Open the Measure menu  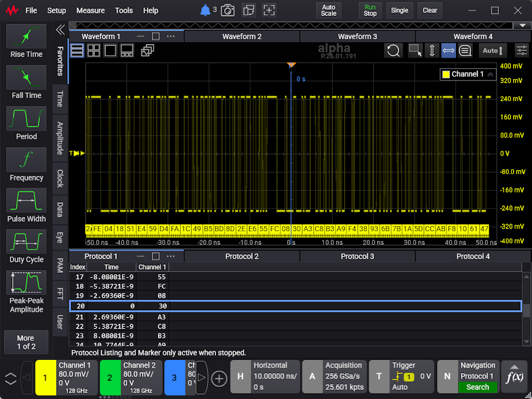pos(90,10)
